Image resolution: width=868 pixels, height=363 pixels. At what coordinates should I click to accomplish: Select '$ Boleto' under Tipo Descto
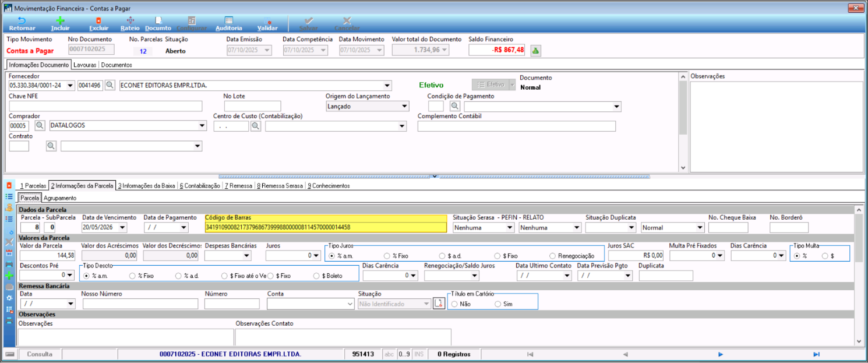click(328, 276)
